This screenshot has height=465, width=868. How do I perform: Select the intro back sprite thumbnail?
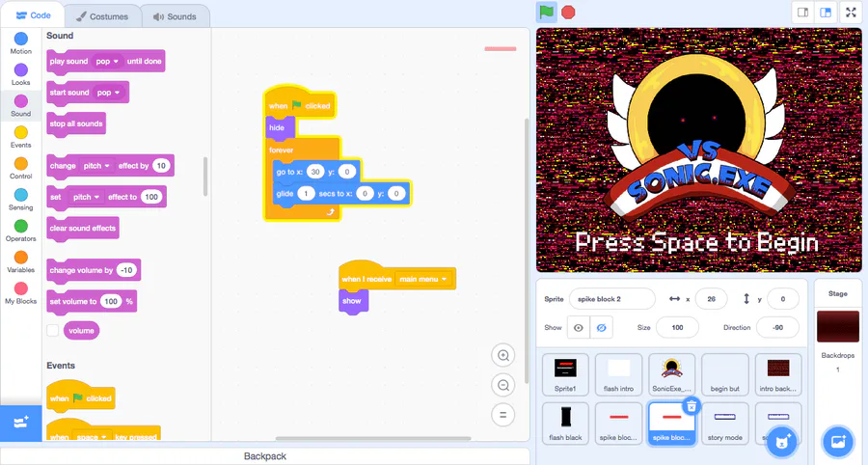(777, 374)
